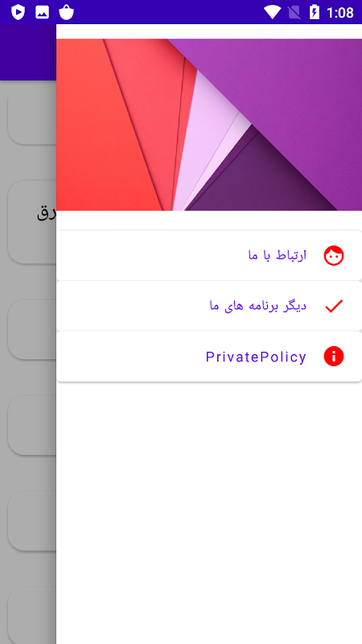Tap the battery charging icon
362x644 pixels.
tap(314, 12)
